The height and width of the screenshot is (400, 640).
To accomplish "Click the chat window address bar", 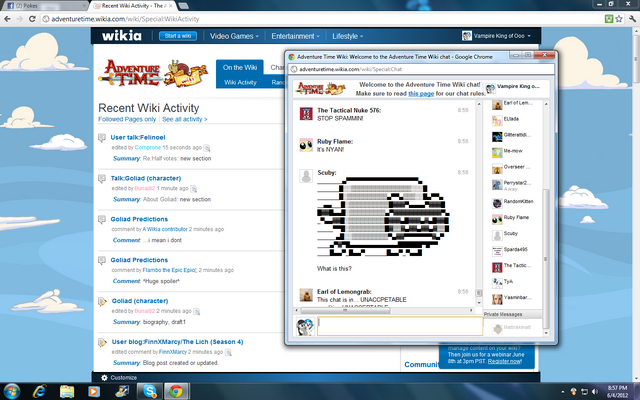I will pyautogui.click(x=421, y=69).
